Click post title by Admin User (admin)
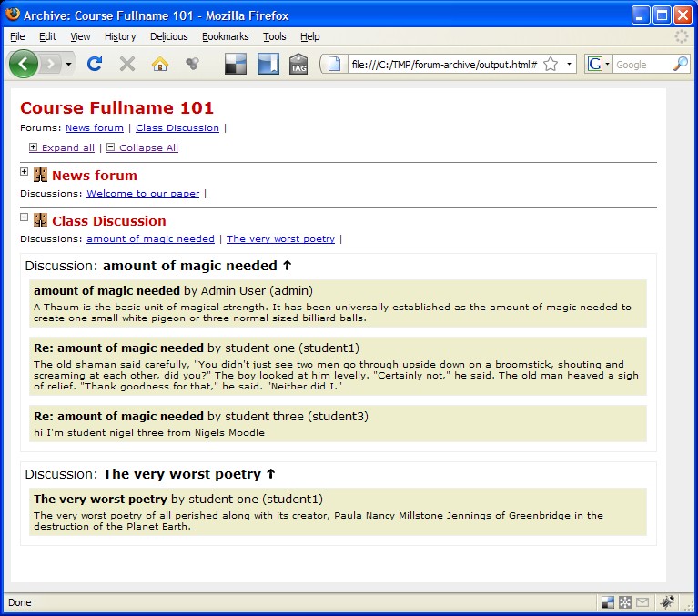This screenshot has height=616, width=698. tap(106, 290)
